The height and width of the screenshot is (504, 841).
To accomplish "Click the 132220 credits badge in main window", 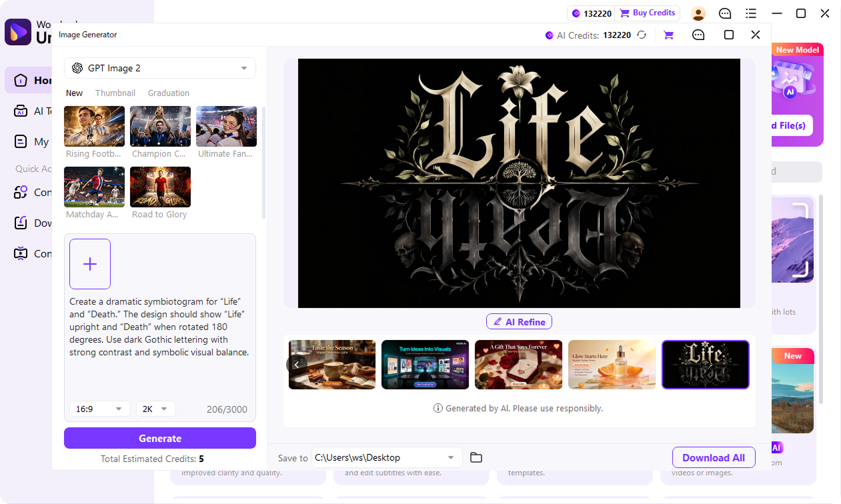I will pos(592,13).
